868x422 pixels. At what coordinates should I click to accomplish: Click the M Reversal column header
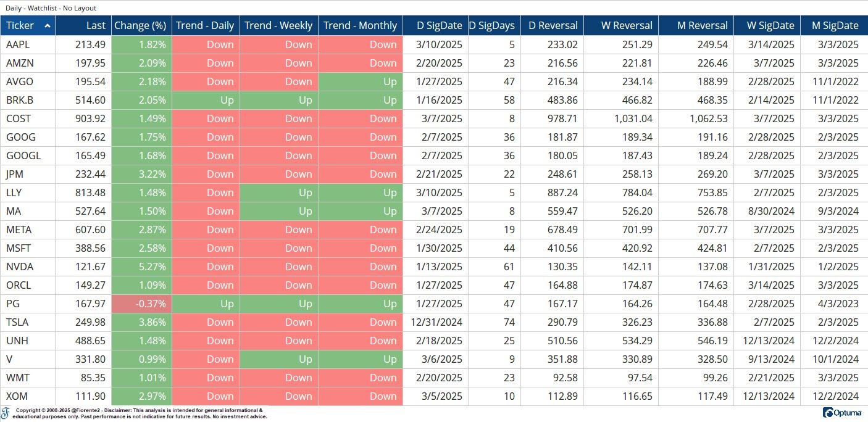[x=696, y=25]
